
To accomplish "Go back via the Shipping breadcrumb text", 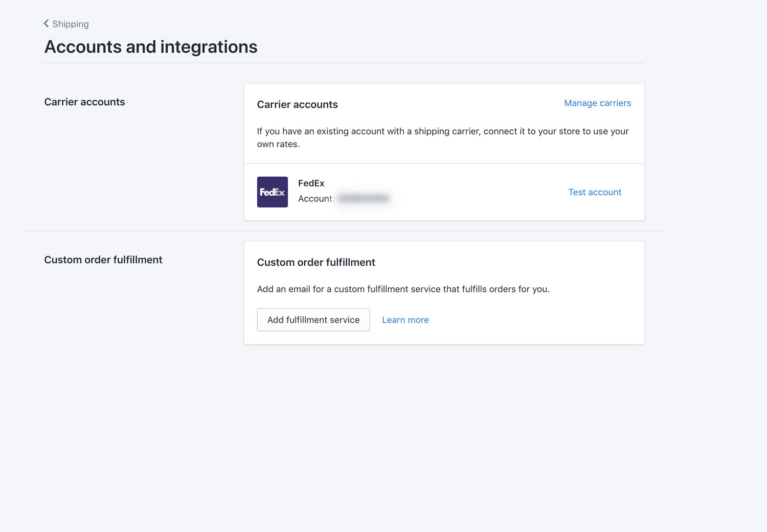I will [x=71, y=24].
